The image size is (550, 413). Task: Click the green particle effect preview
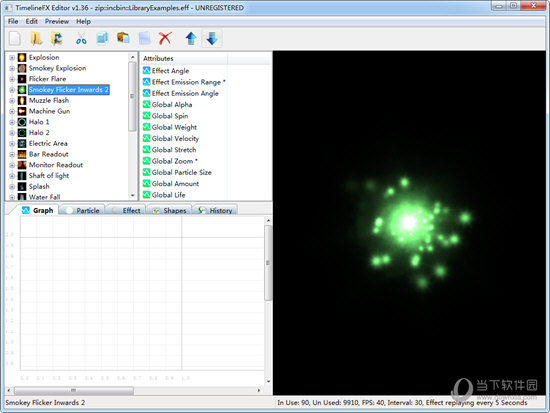click(409, 223)
